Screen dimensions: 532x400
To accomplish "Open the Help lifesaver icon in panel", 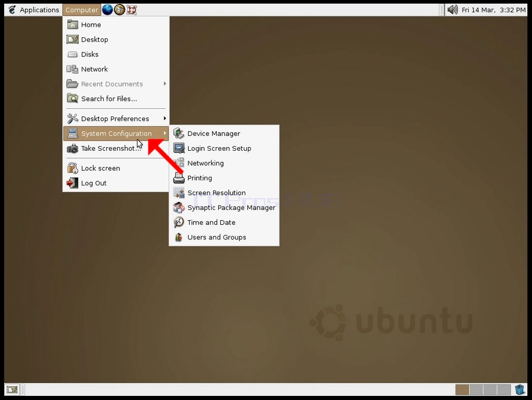I will pos(132,10).
